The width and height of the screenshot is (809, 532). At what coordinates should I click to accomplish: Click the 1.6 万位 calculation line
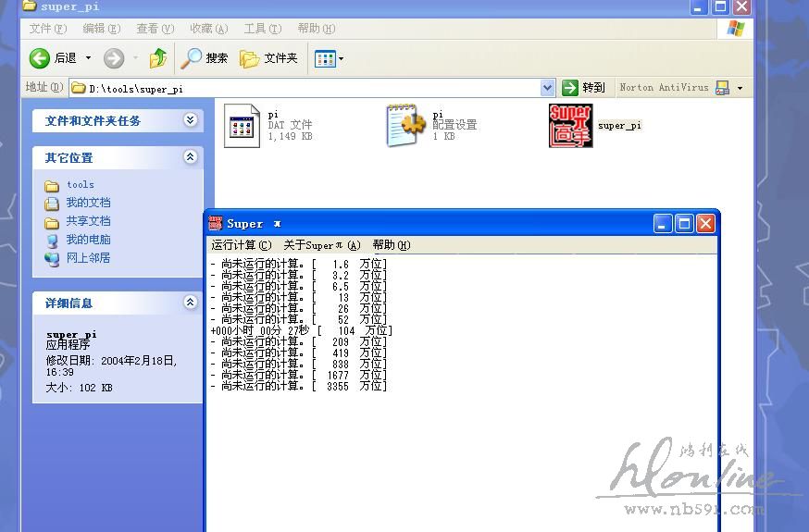pos(299,264)
